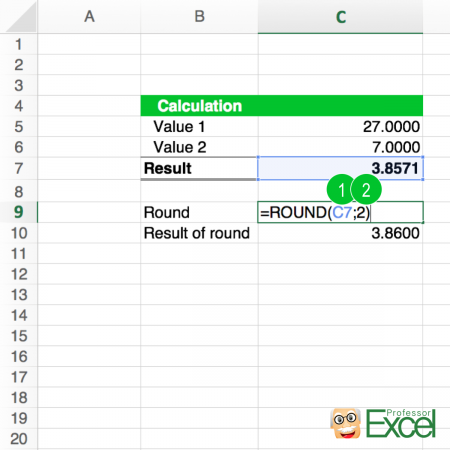Click the ROUND formula editing cell
The image size is (450, 450).
click(x=340, y=212)
